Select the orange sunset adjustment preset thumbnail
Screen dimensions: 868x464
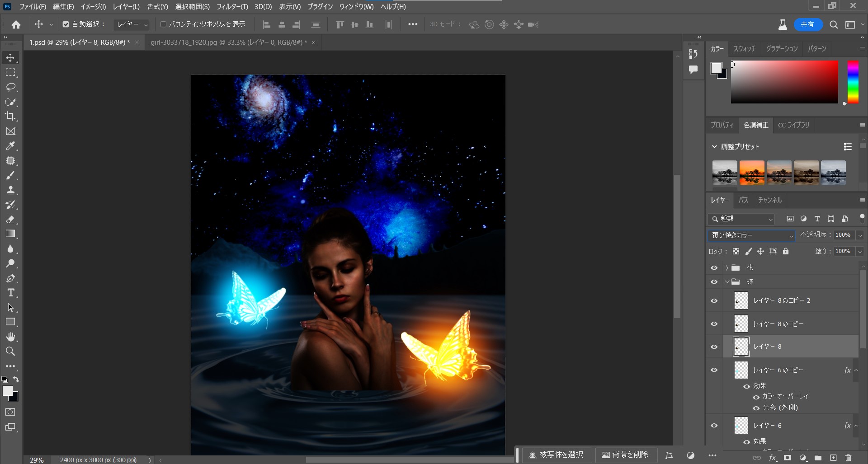coord(752,173)
